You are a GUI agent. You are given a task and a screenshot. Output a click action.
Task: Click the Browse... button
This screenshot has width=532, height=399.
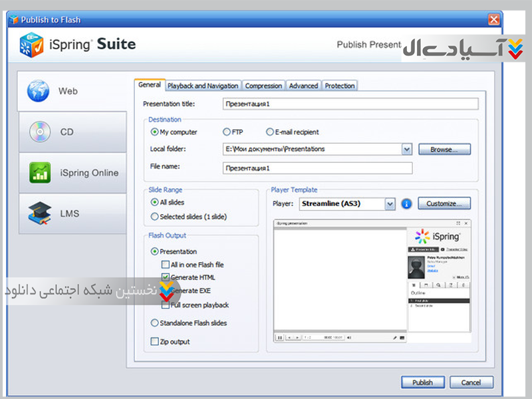point(445,150)
